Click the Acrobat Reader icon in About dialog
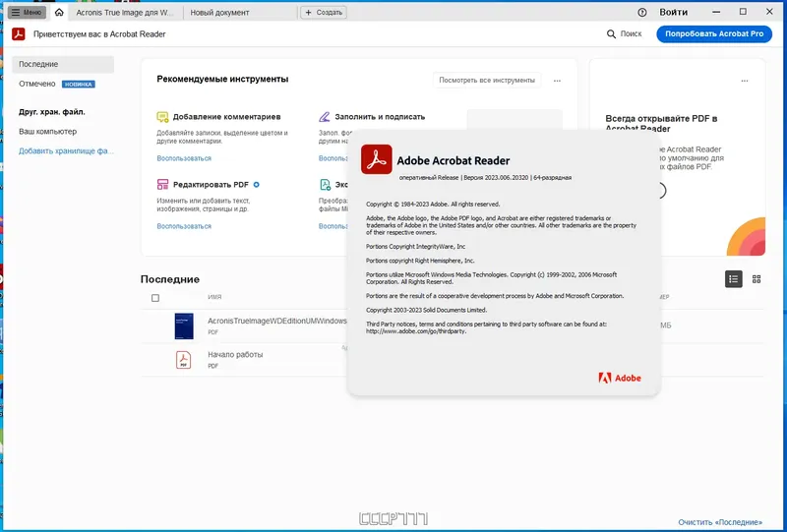This screenshot has width=787, height=532. tap(377, 159)
